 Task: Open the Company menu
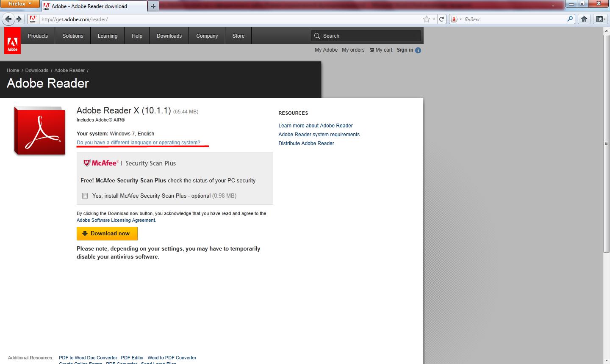pyautogui.click(x=207, y=36)
